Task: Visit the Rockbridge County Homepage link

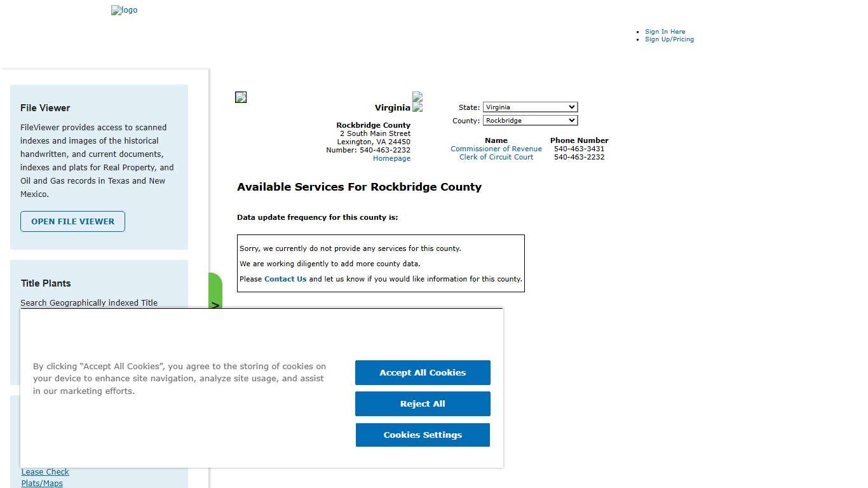Action: click(391, 158)
